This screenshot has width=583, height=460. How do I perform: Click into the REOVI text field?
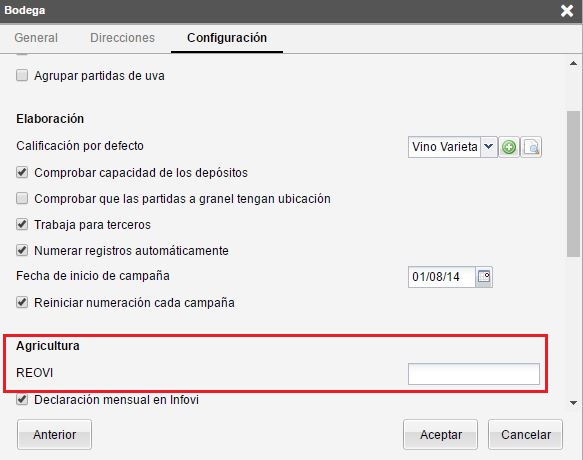[x=474, y=374]
